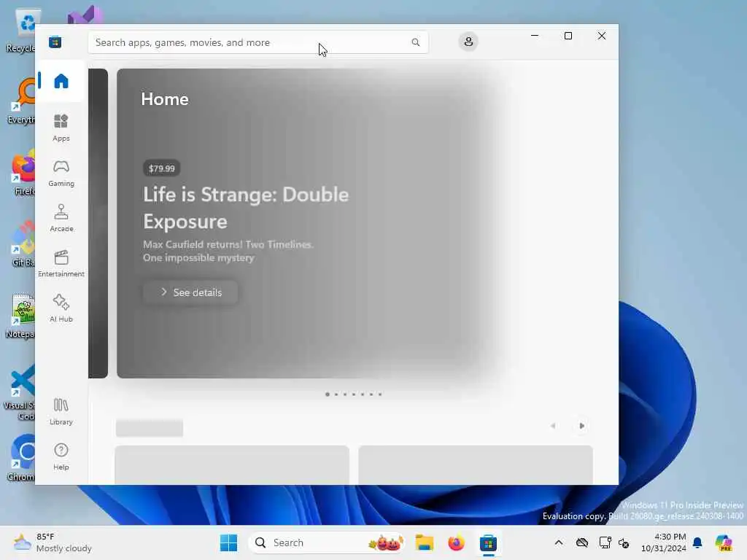Click the cloud sync-off tray icon

(x=582, y=542)
